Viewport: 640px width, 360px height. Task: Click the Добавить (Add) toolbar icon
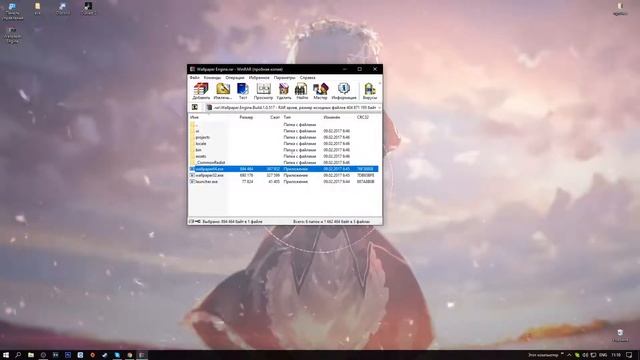click(x=201, y=91)
